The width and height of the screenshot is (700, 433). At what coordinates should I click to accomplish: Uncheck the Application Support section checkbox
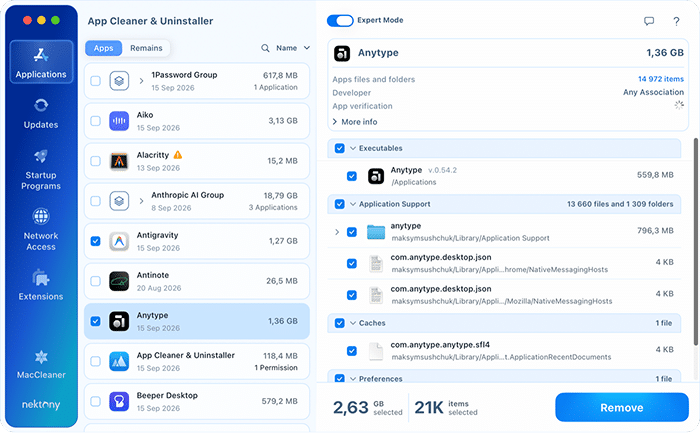coord(340,204)
